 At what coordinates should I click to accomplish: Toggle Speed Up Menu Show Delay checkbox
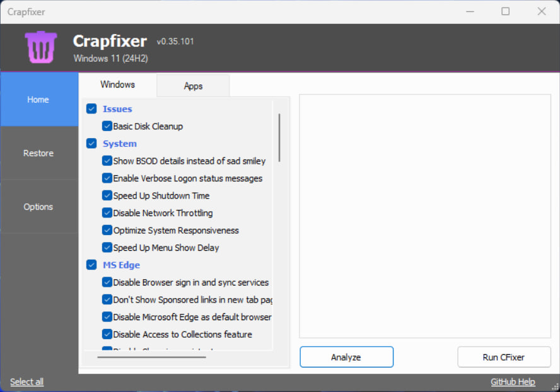[107, 248]
